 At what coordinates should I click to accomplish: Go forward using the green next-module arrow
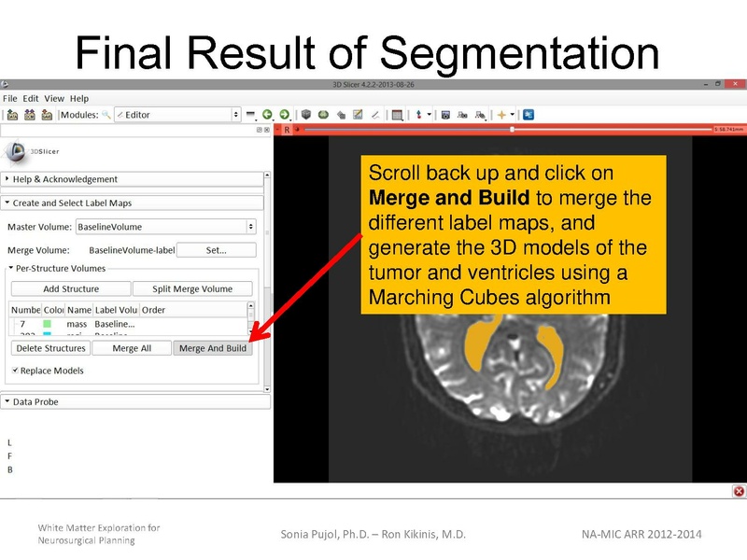click(x=285, y=114)
